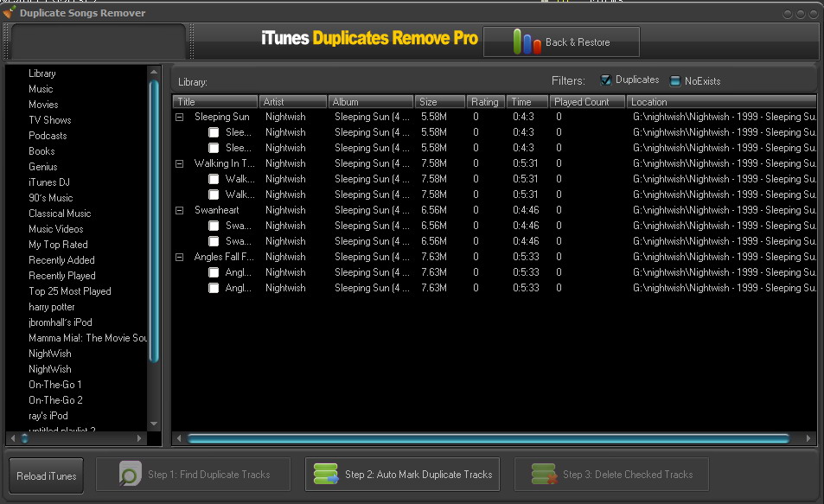The height and width of the screenshot is (504, 824).
Task: Enable the Duplicates filter checkbox
Action: (606, 80)
